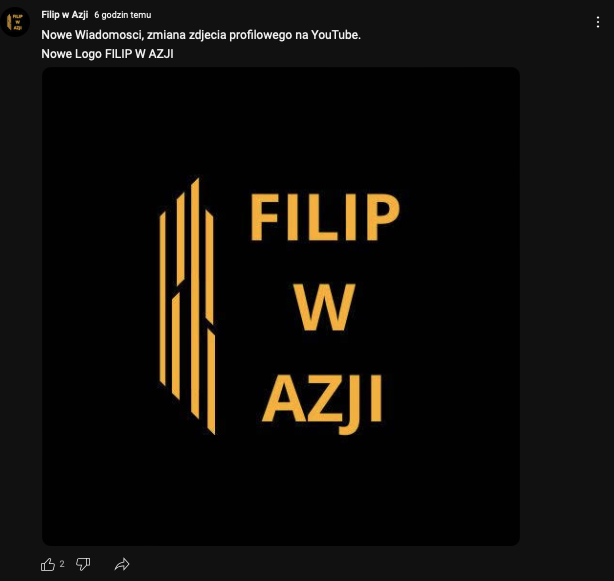This screenshot has width=614, height=581.
Task: Like the post with thumbs up
Action: tap(48, 564)
